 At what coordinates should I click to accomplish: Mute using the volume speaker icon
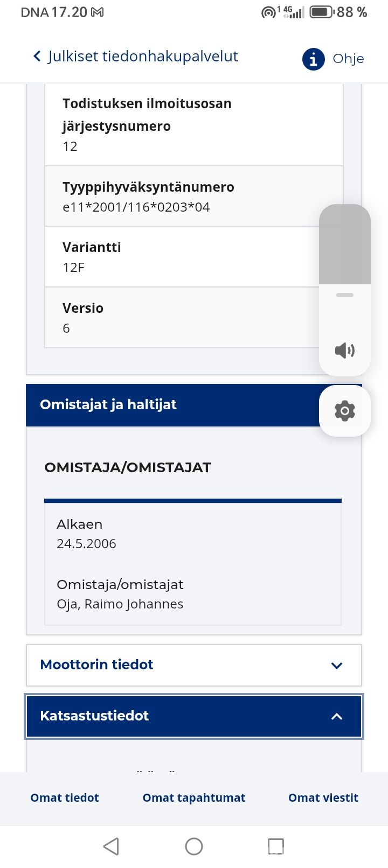pos(344,351)
